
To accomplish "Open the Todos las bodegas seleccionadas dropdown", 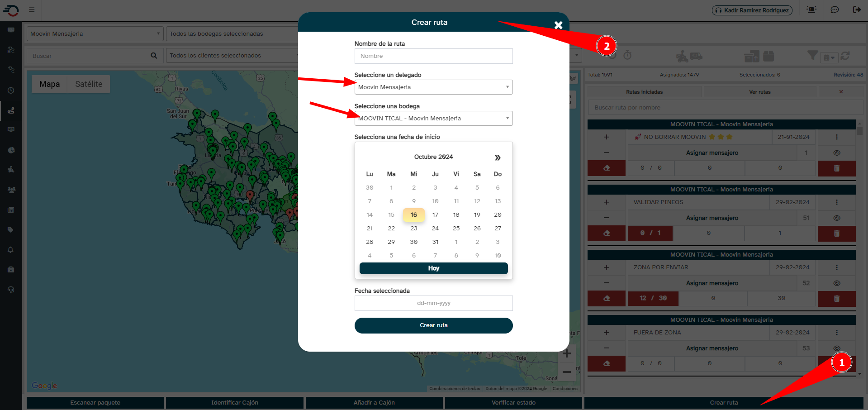I will pyautogui.click(x=232, y=34).
